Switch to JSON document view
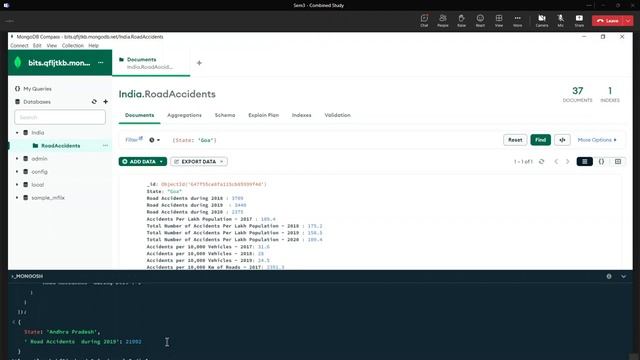Viewport: 640px width, 360px height. point(601,162)
